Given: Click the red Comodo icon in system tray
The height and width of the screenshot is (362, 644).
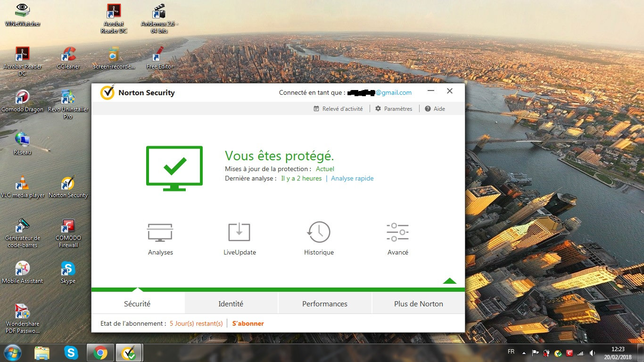Looking at the screenshot, I should click(x=570, y=353).
